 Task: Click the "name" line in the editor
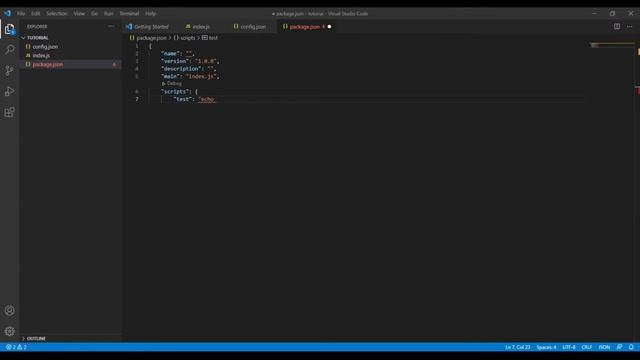[x=178, y=53]
